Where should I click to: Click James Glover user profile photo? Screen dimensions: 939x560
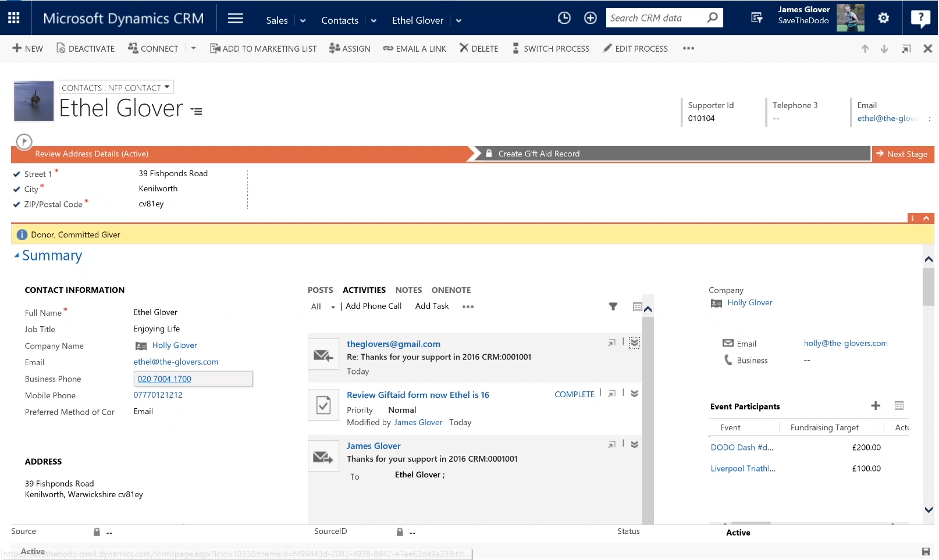(850, 17)
